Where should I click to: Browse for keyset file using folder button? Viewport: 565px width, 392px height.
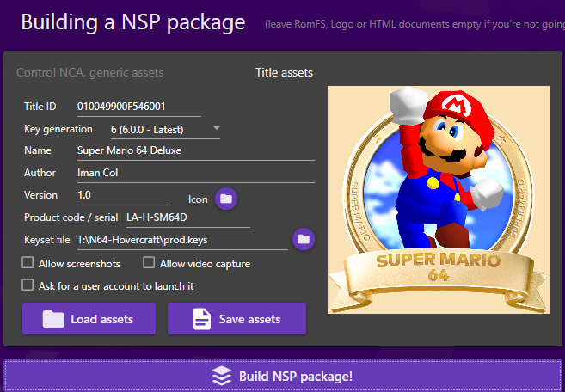(304, 239)
